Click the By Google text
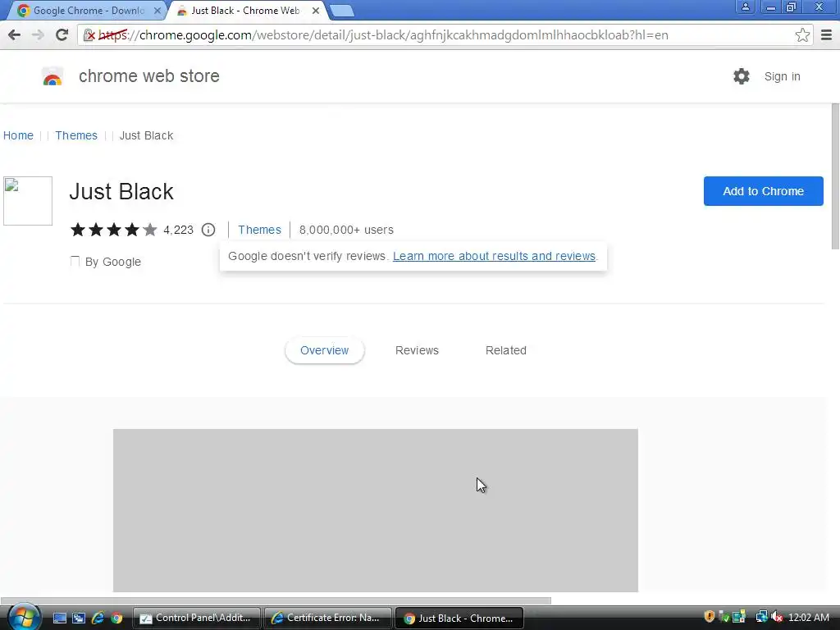Image resolution: width=840 pixels, height=630 pixels. [113, 262]
